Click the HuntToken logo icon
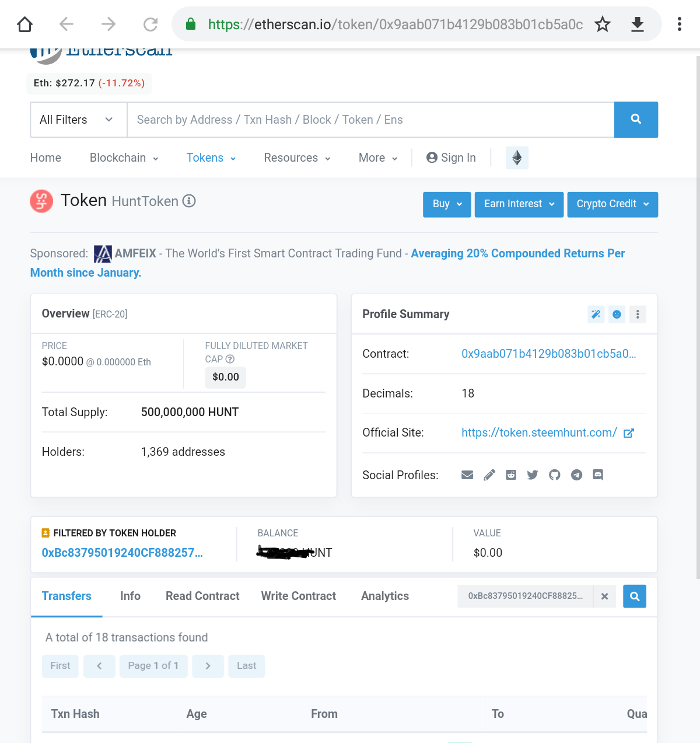 click(x=41, y=201)
